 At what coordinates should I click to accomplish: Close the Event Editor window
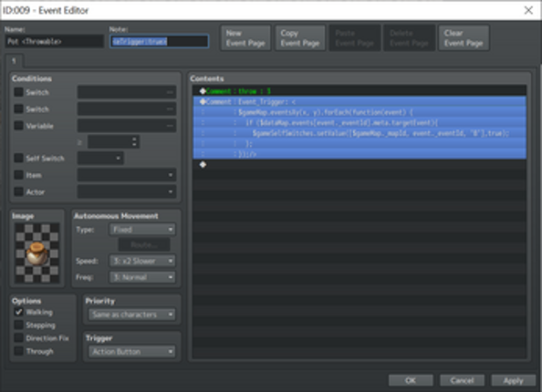point(528,10)
